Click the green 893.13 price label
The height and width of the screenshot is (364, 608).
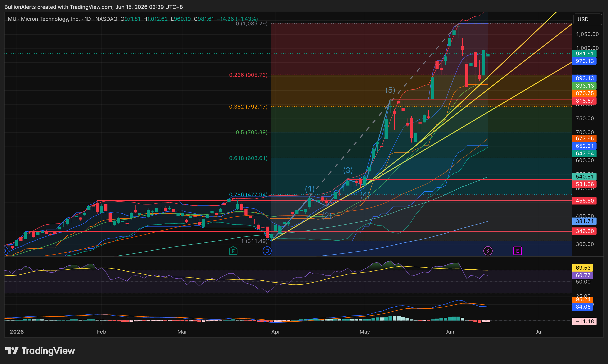click(584, 86)
